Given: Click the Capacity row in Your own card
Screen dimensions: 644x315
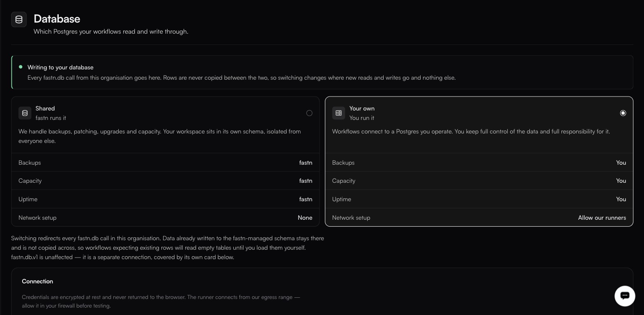Looking at the screenshot, I should [479, 181].
